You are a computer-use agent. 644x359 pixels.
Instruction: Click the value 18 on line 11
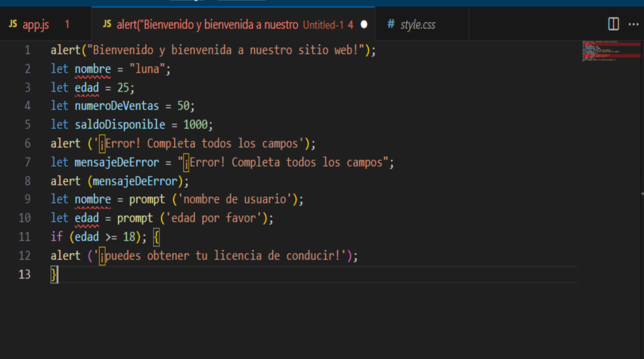(129, 237)
